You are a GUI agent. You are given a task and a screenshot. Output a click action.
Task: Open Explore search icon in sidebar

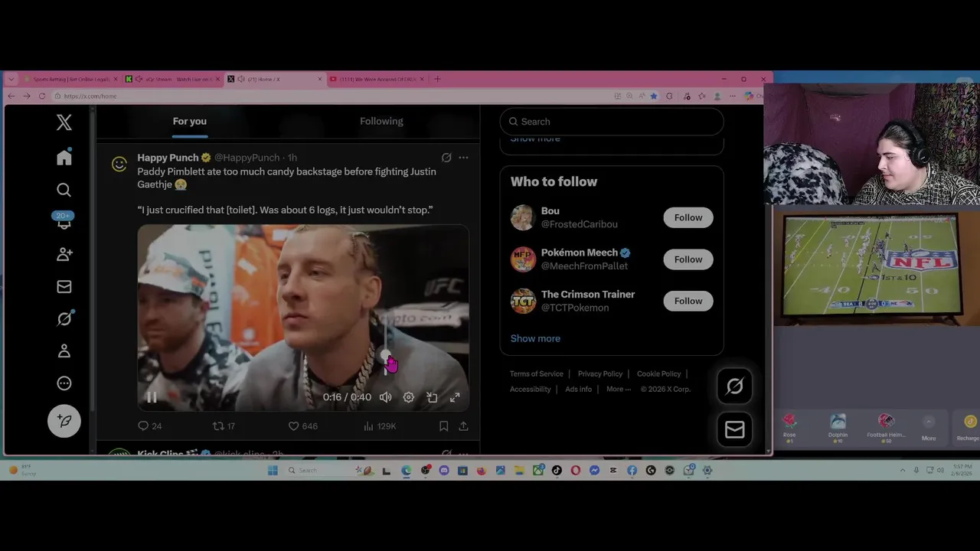tap(64, 190)
